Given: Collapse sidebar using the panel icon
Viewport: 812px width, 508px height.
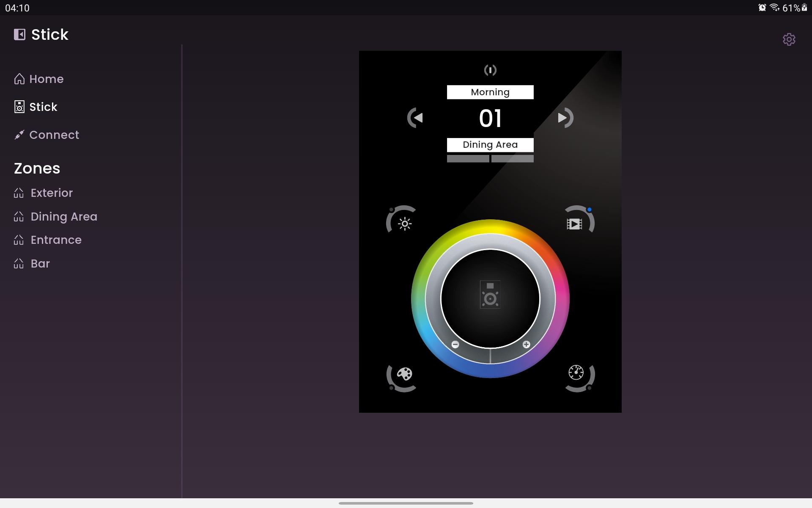Looking at the screenshot, I should 19,34.
